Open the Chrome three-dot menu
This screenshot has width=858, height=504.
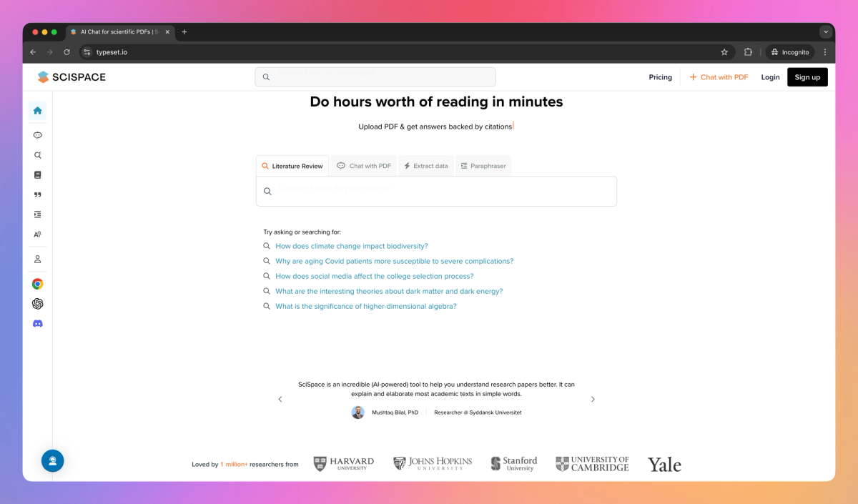pos(825,52)
